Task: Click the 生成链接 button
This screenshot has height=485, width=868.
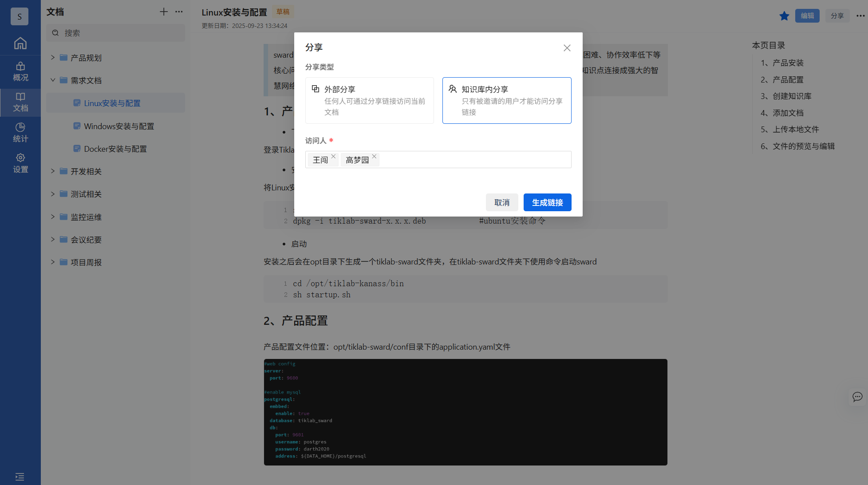Action: [x=547, y=202]
